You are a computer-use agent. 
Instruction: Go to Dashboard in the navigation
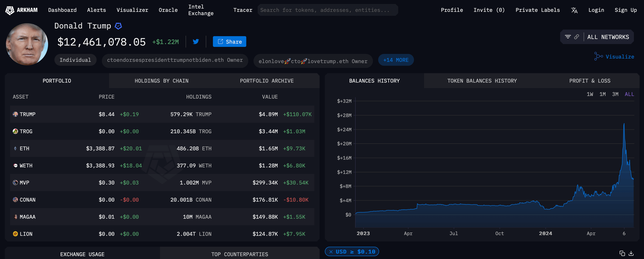point(62,10)
